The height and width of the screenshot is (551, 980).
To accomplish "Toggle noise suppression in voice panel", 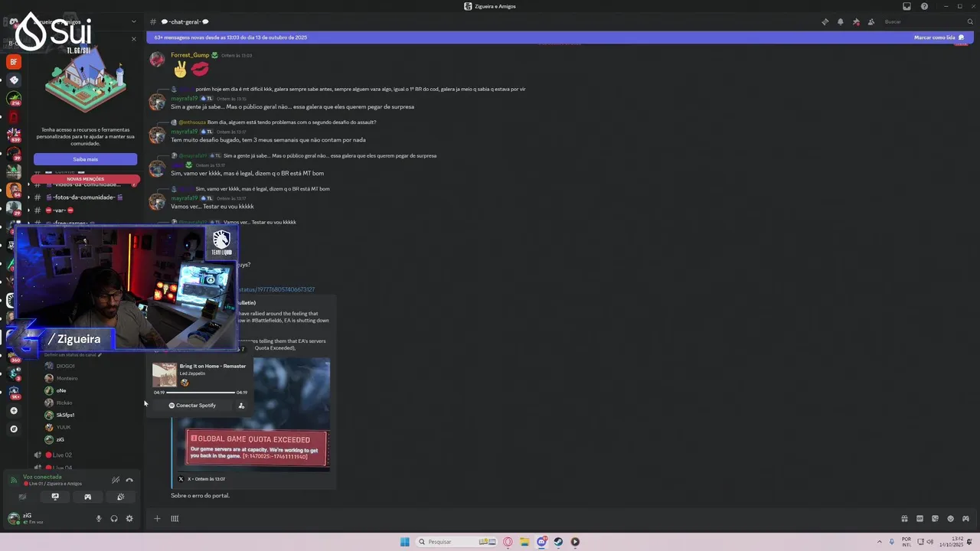I will click(116, 480).
